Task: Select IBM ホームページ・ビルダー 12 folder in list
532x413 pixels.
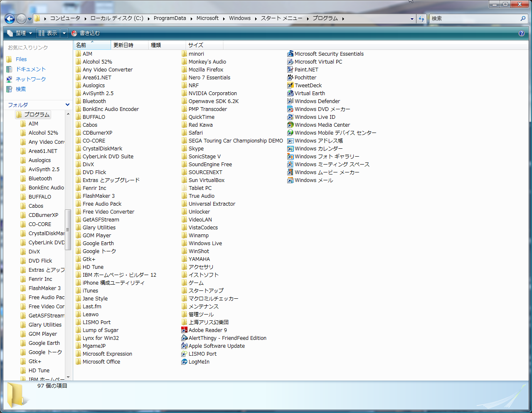Action: (x=116, y=275)
